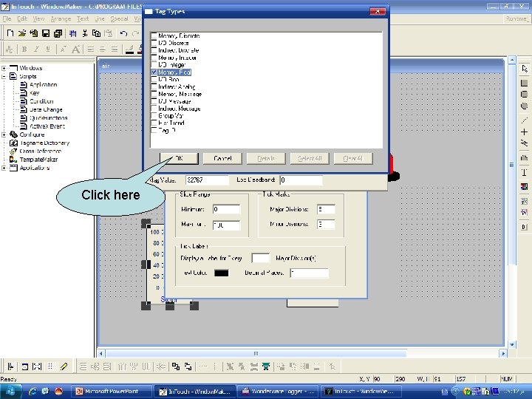Select TemplateMaker in the tree
Screen dimensions: 532x399
coord(38,160)
